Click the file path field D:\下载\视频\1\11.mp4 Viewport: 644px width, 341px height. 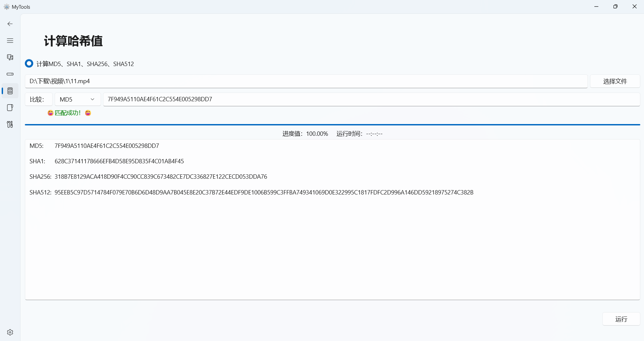pyautogui.click(x=306, y=81)
